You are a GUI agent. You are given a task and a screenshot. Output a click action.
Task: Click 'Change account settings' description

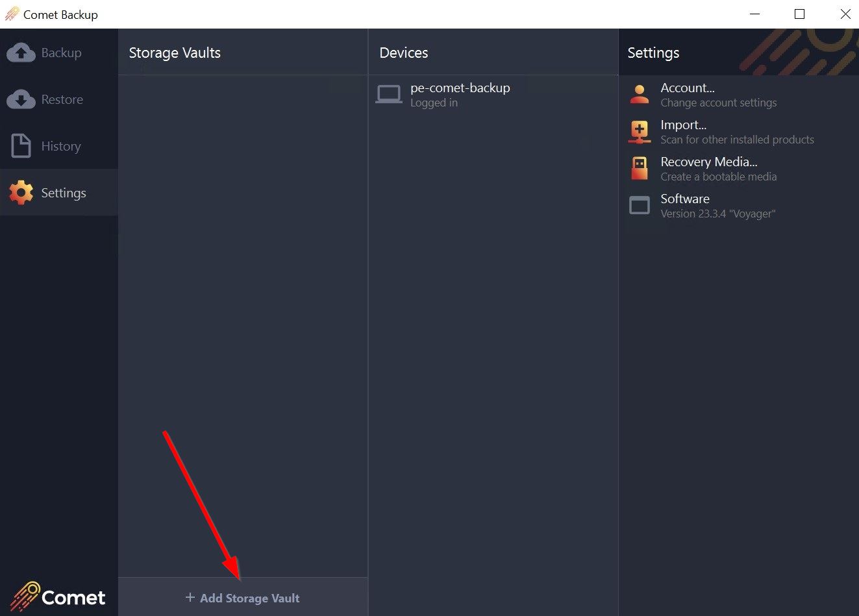coord(719,103)
